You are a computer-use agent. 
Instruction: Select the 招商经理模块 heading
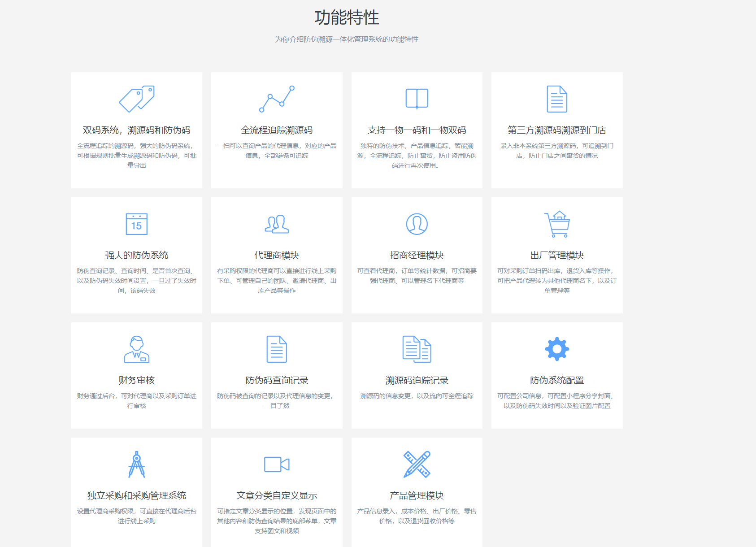(x=417, y=255)
